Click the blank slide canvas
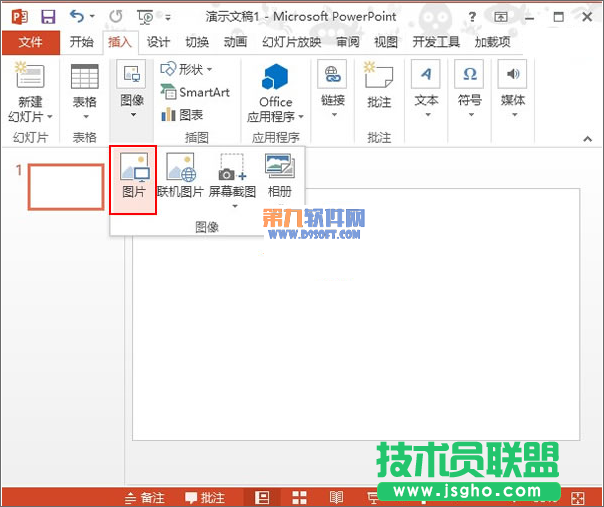 pos(356,314)
